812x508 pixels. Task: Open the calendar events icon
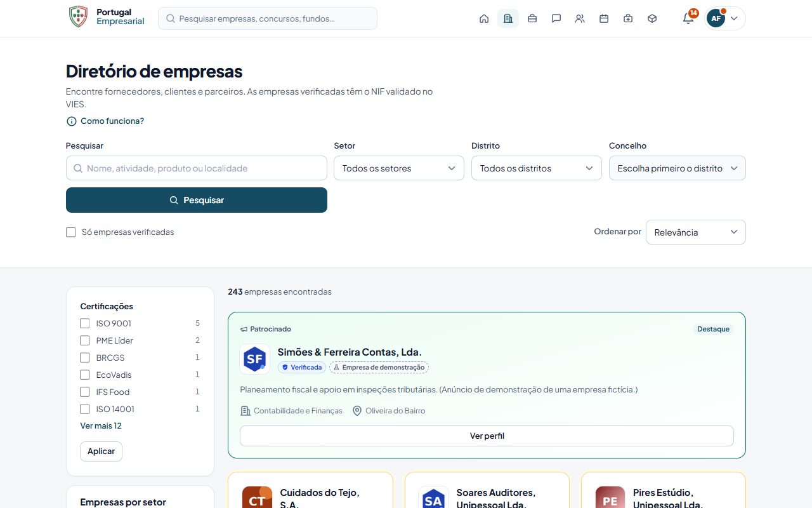(604, 18)
